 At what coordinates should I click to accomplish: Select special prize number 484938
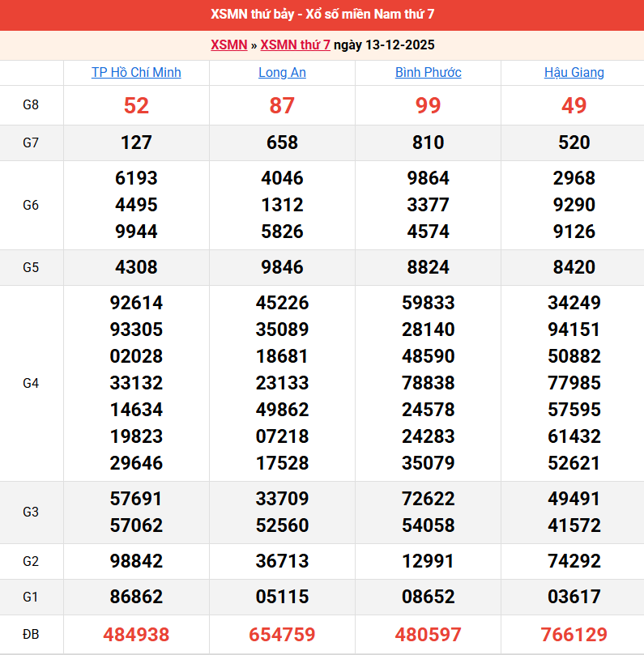click(136, 635)
